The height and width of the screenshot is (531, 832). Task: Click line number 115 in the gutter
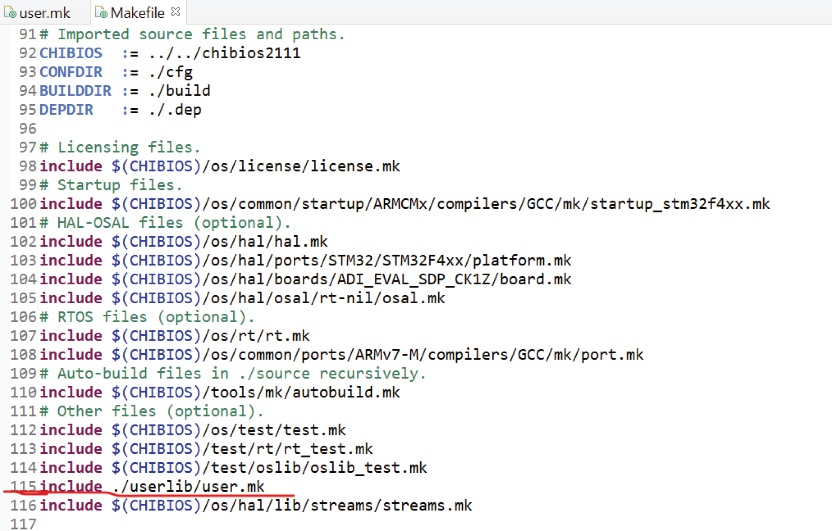(x=20, y=486)
